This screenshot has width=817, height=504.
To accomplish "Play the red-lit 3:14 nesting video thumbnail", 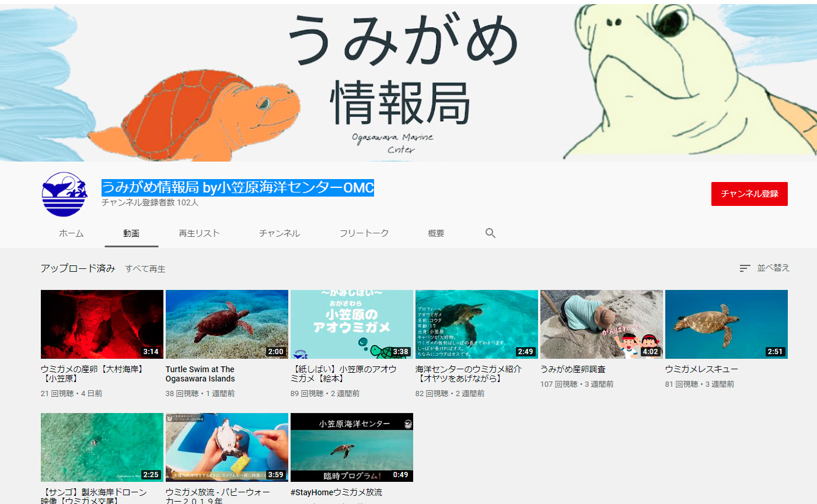I will point(102,324).
